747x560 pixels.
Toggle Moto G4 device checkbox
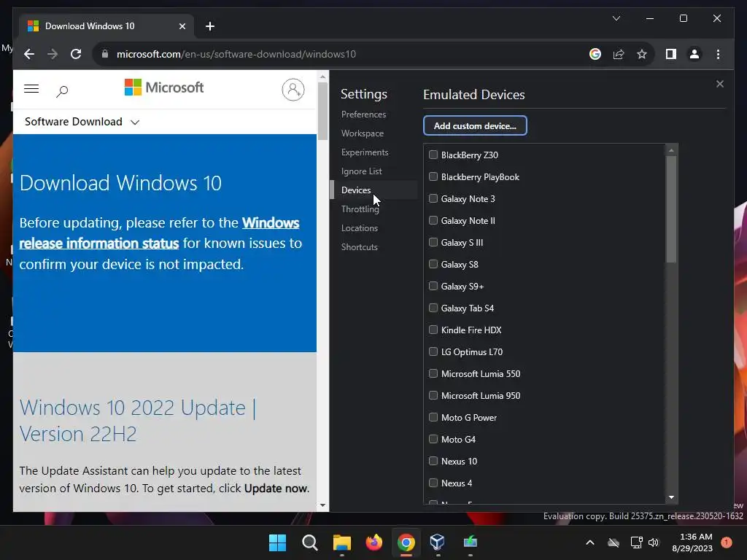pos(433,439)
